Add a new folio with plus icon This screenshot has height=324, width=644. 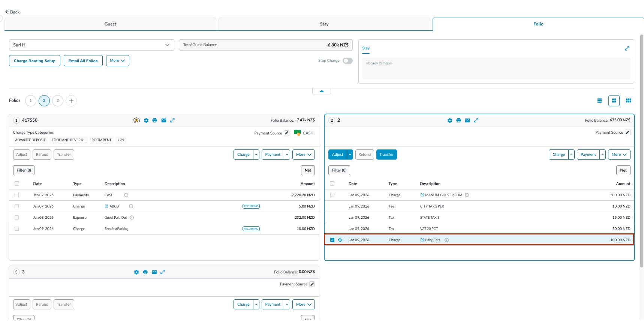(x=71, y=101)
